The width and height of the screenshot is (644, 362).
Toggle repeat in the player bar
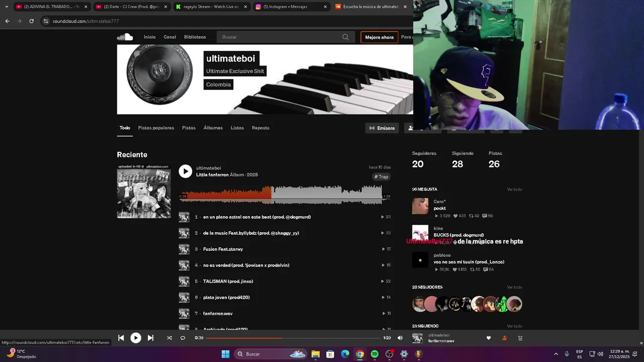[183, 338]
